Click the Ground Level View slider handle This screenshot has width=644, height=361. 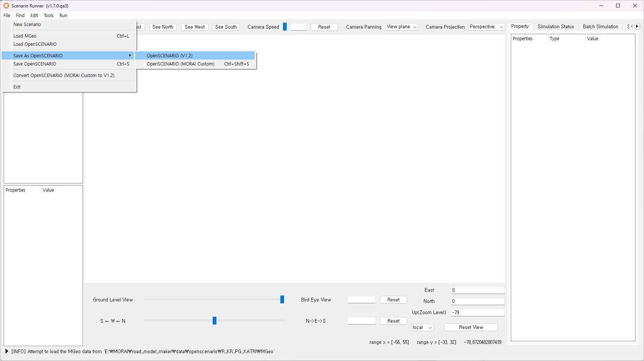[282, 300]
